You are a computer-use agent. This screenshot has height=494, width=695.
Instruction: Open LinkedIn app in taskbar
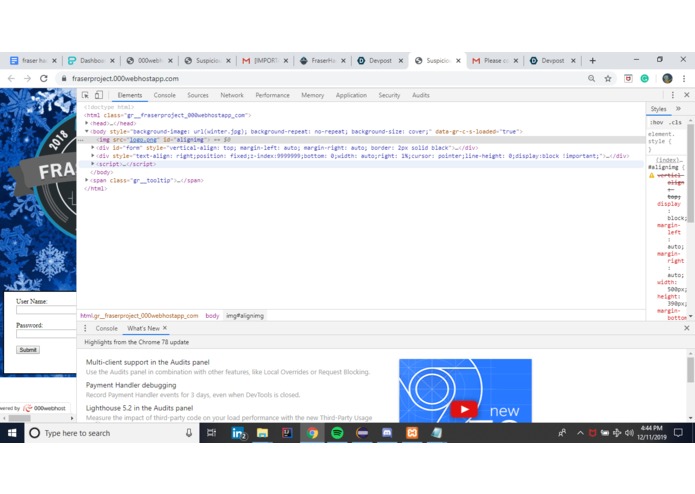(x=239, y=433)
